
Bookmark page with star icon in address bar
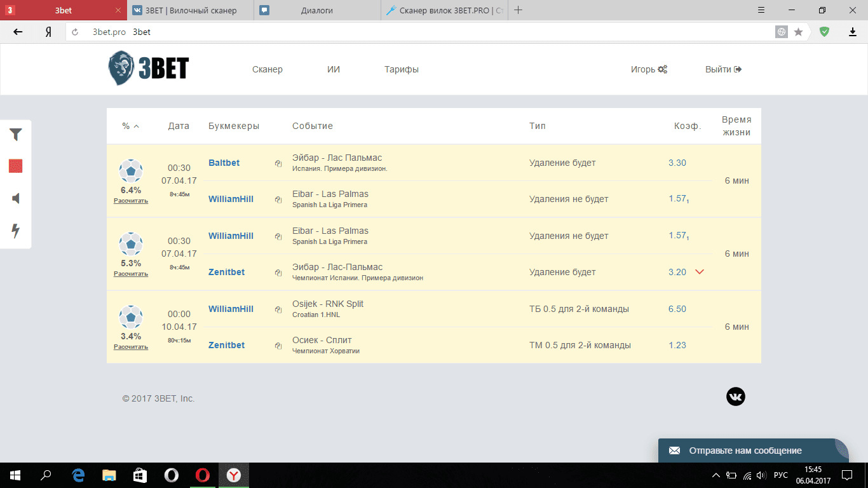click(x=799, y=32)
